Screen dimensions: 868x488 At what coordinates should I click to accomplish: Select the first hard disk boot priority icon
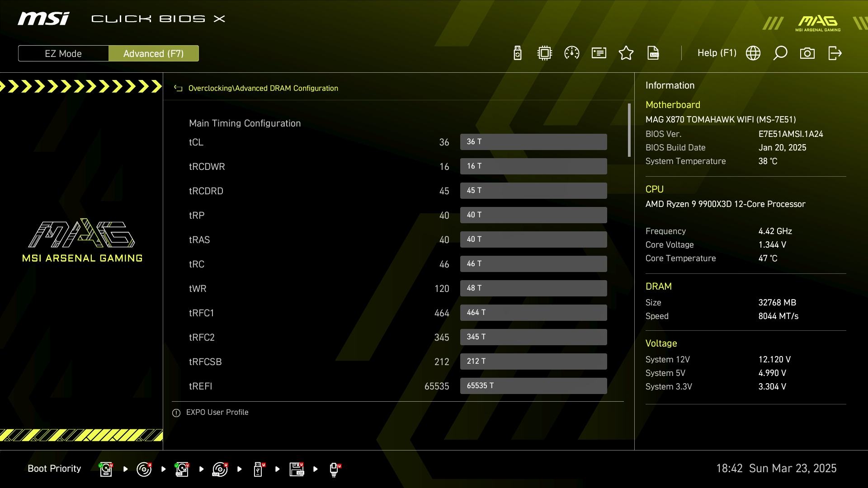(x=106, y=469)
